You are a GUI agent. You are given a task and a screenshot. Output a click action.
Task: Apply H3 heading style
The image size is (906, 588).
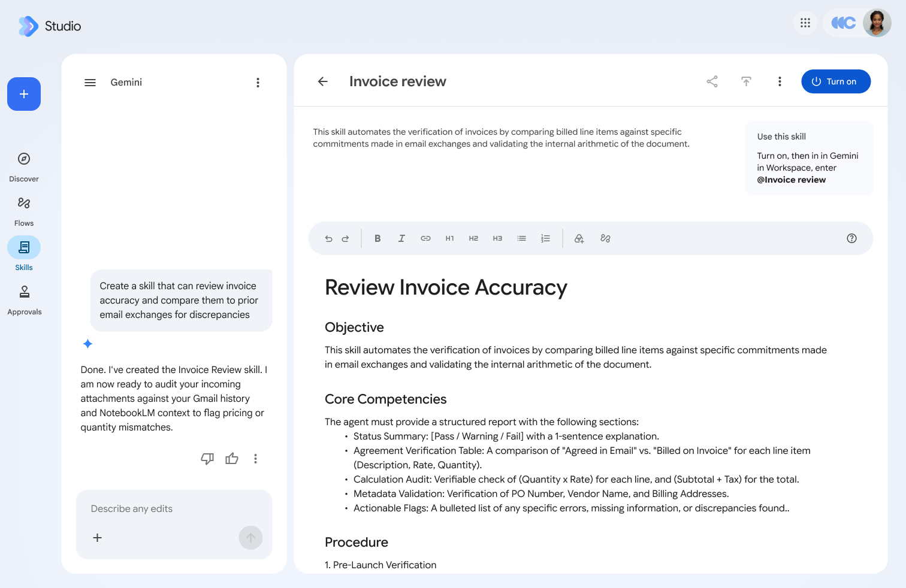click(x=497, y=238)
